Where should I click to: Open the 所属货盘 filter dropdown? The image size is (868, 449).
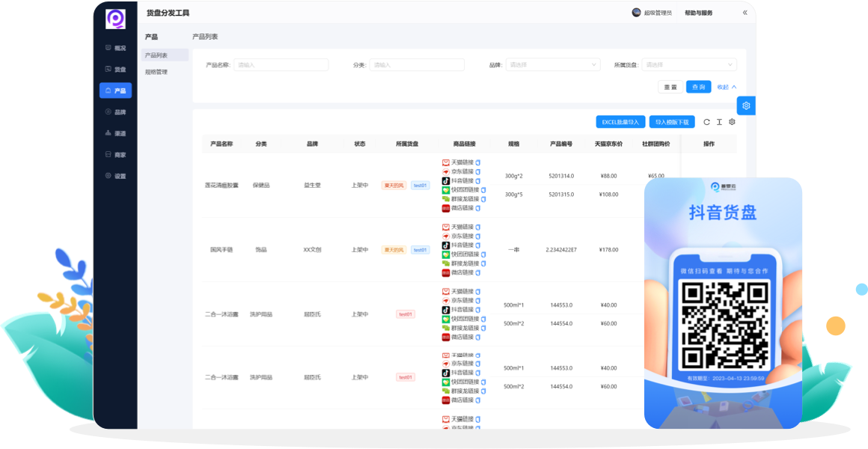click(x=689, y=65)
